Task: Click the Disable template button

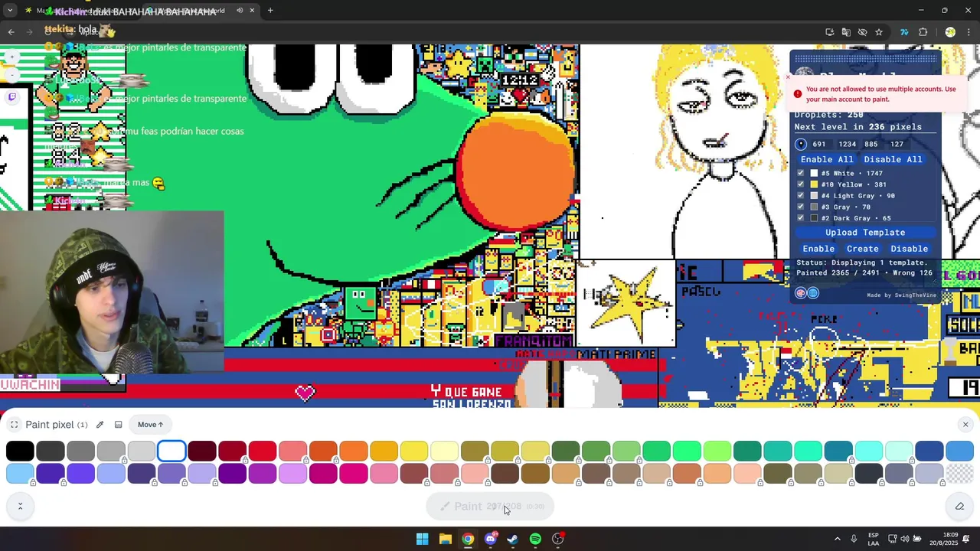Action: pos(909,249)
